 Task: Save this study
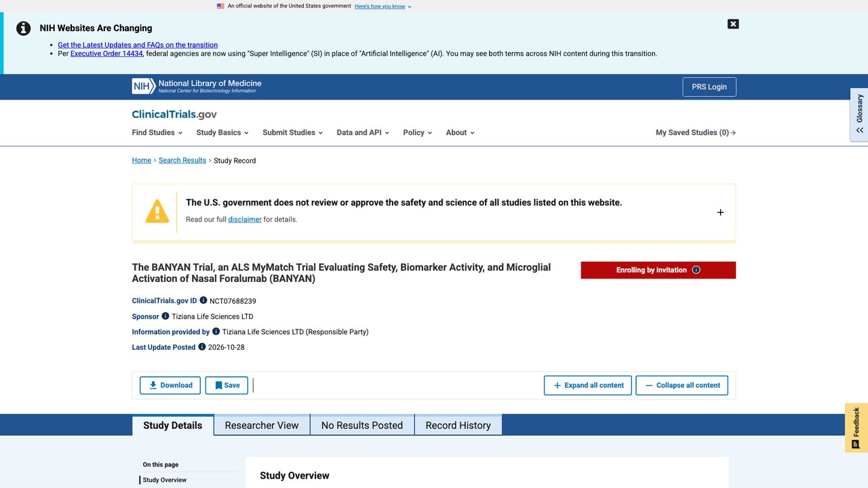pyautogui.click(x=226, y=385)
